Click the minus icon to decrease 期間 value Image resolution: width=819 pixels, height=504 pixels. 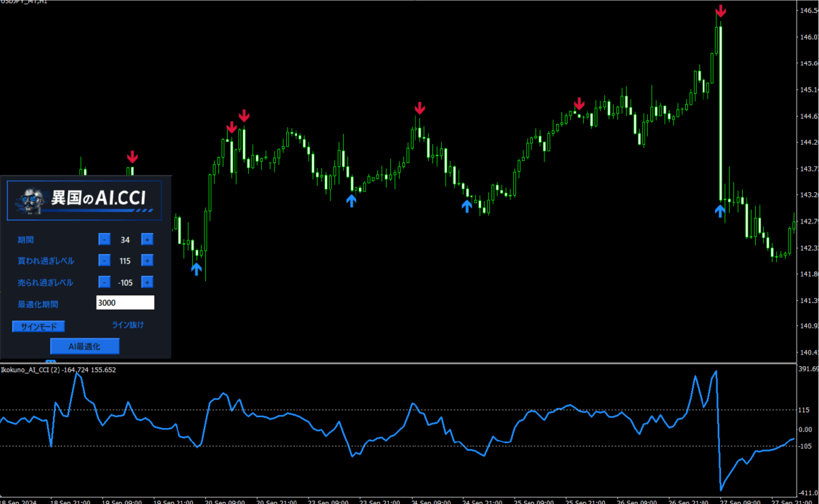point(104,239)
